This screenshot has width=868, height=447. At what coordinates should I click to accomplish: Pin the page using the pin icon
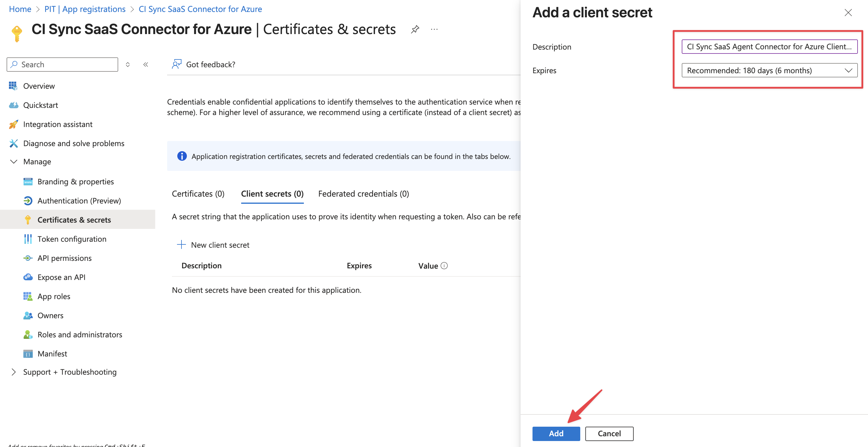pos(415,29)
